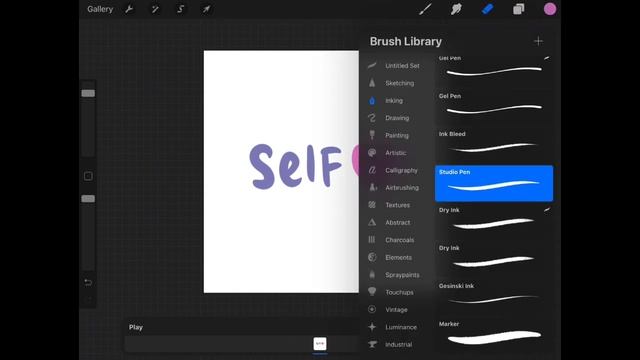
Task: Click the Play button in animation bar
Action: [136, 327]
